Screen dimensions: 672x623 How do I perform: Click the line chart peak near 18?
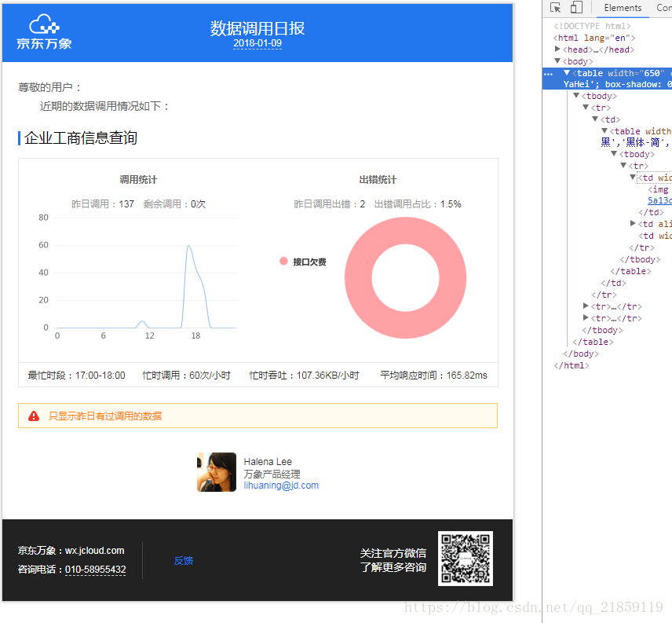(188, 247)
